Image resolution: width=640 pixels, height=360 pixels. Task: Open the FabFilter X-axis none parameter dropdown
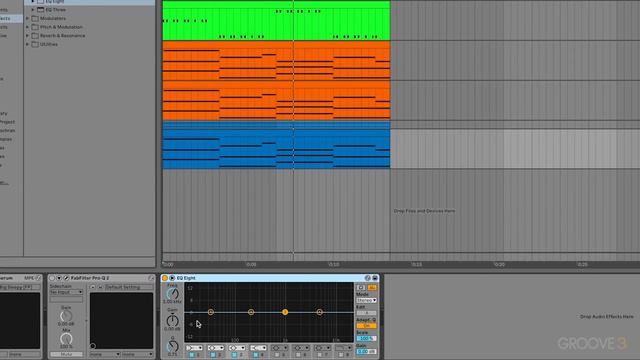105,354
